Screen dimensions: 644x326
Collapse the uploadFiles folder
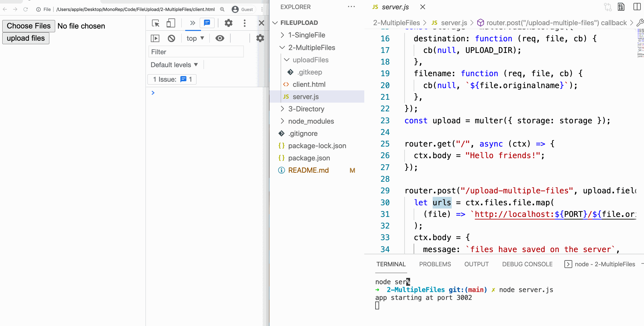pyautogui.click(x=317, y=60)
